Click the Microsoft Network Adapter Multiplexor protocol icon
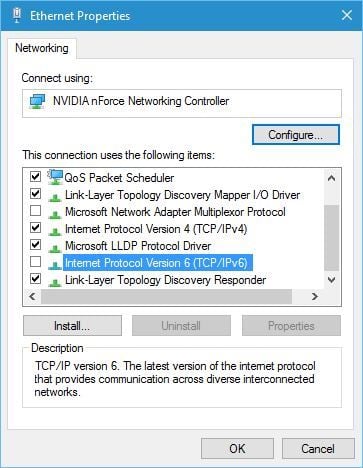Viewport: 363px width, 468px height. click(x=55, y=213)
